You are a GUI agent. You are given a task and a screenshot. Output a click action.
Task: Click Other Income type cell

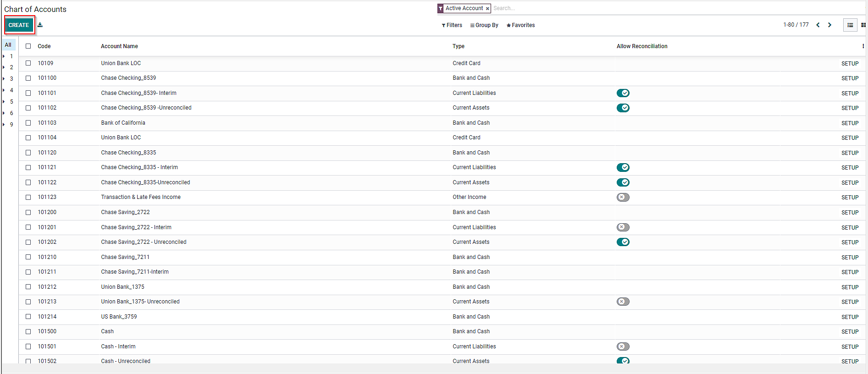tap(470, 197)
